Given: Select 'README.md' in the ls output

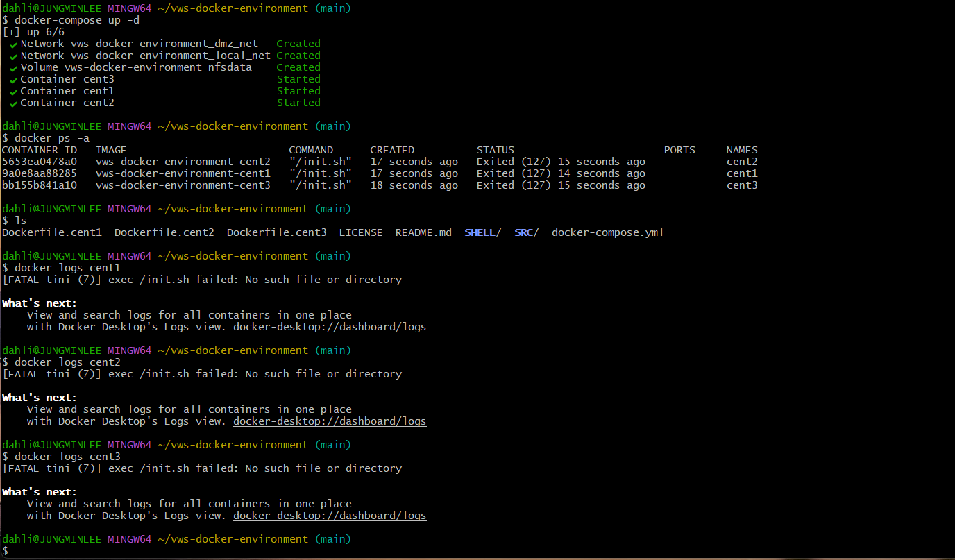Looking at the screenshot, I should pyautogui.click(x=423, y=232).
